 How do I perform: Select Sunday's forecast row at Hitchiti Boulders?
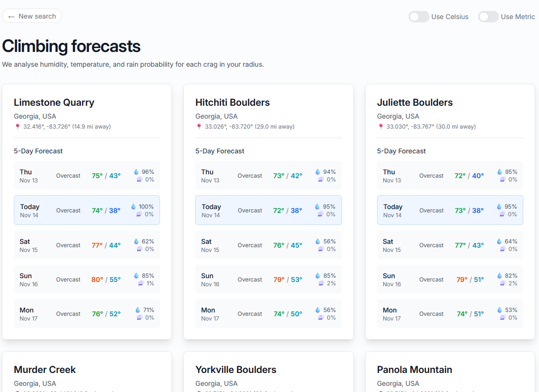[x=268, y=279]
